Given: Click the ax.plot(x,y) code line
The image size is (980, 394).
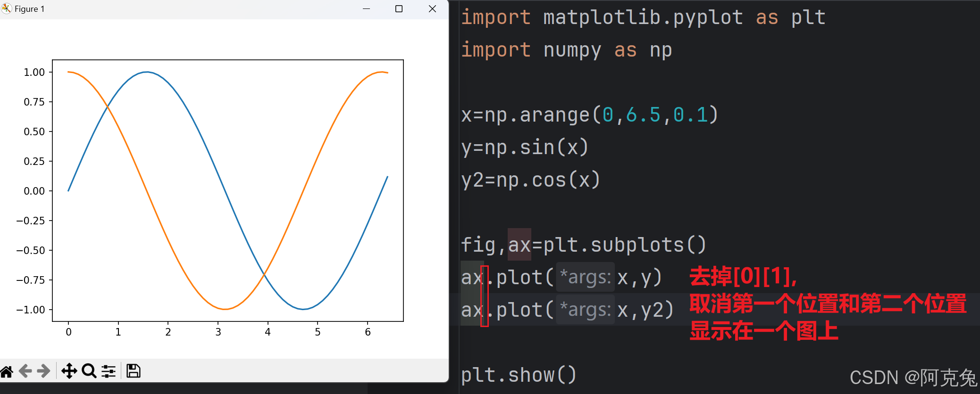Looking at the screenshot, I should pos(561,278).
